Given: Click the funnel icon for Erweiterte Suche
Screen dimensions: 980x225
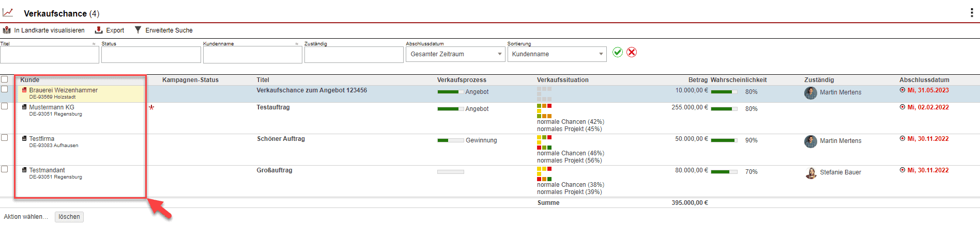Looking at the screenshot, I should [x=138, y=30].
